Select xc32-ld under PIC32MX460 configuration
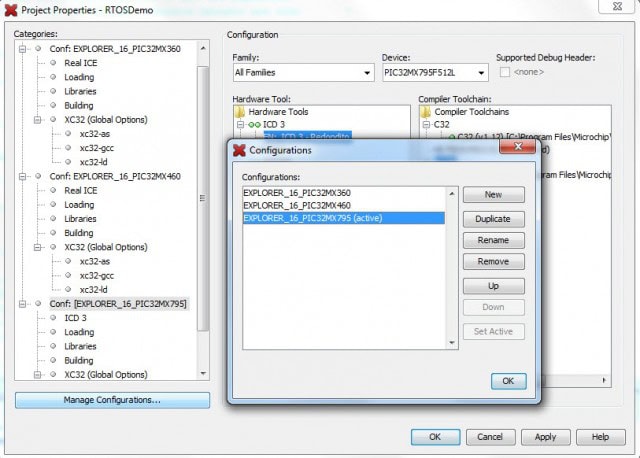 [93, 289]
